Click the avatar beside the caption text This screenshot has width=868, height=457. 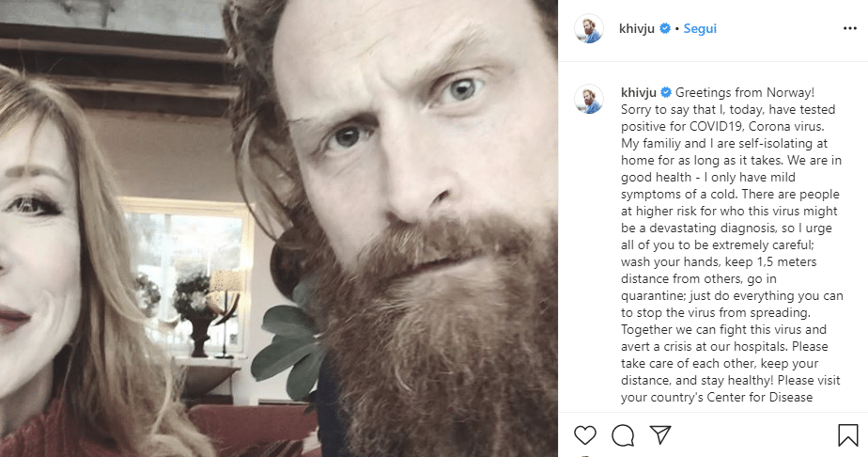tap(589, 100)
